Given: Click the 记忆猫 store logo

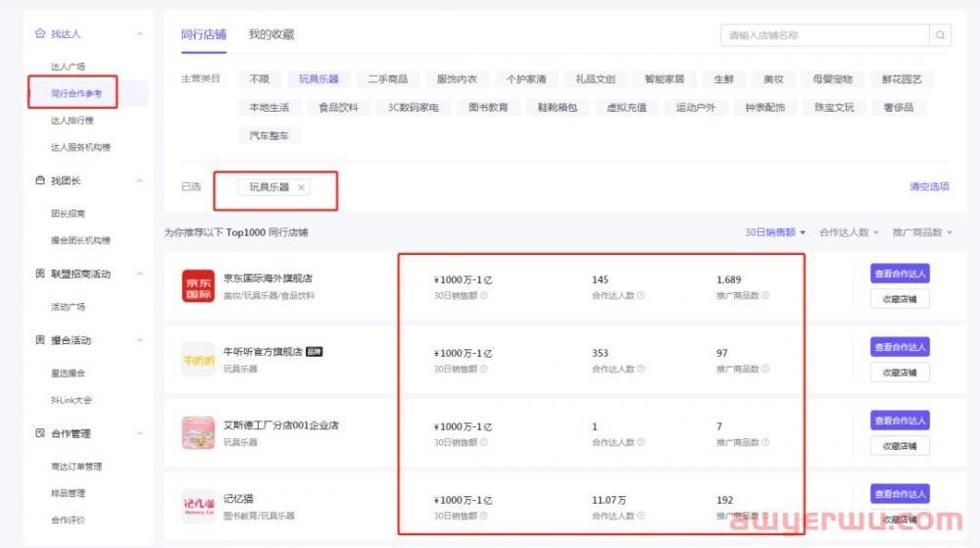Looking at the screenshot, I should click(198, 506).
